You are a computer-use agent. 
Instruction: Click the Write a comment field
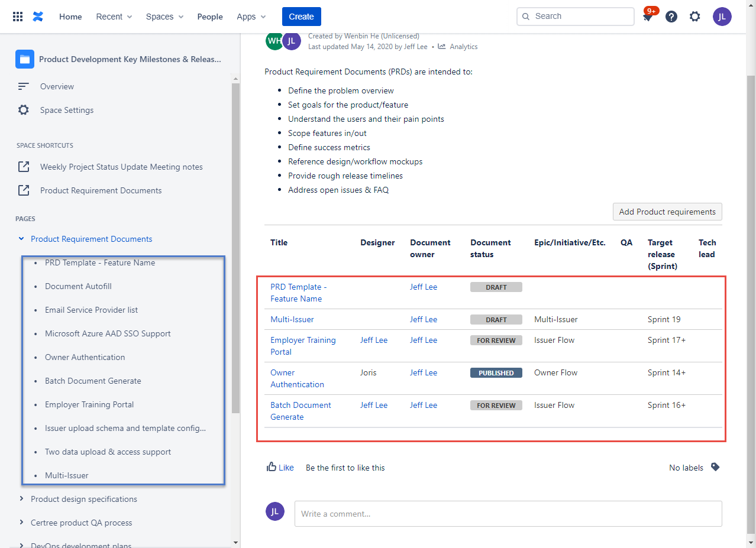(x=508, y=514)
